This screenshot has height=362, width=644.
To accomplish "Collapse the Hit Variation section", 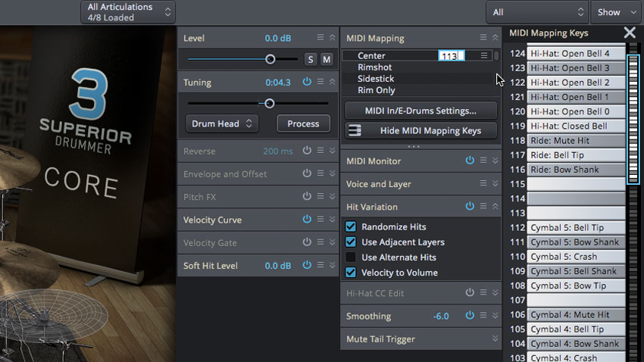I will pos(496,207).
